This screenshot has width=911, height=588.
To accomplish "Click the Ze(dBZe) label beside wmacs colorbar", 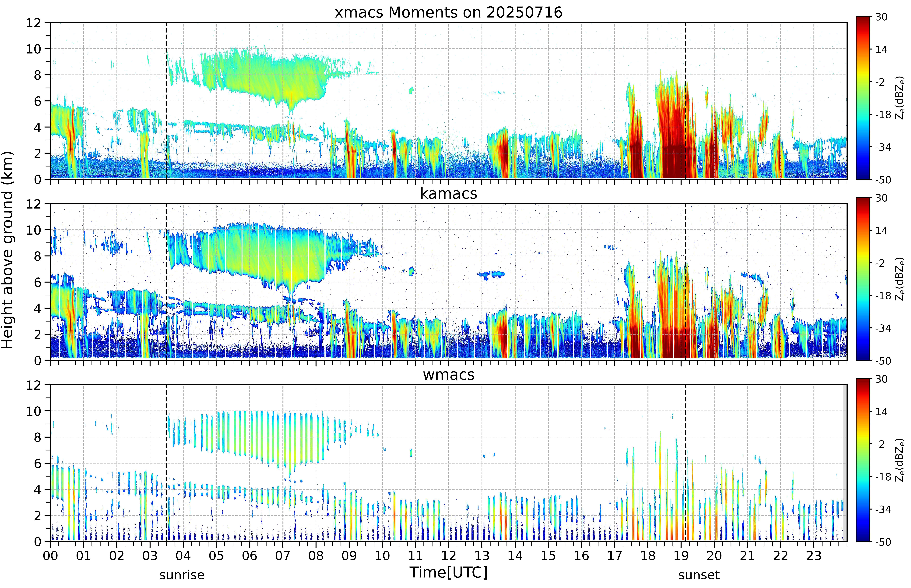I will coord(900,460).
